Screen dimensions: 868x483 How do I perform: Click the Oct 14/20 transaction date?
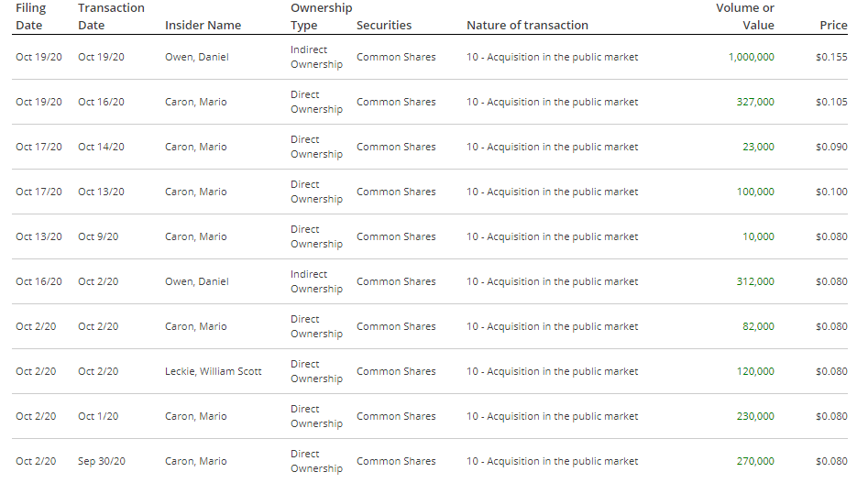tap(101, 147)
